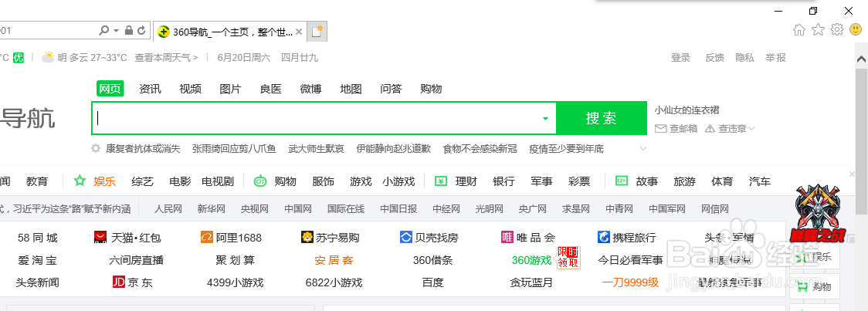The width and height of the screenshot is (868, 311).
Task: Click the 阿里1688 logo icon
Action: 207,238
